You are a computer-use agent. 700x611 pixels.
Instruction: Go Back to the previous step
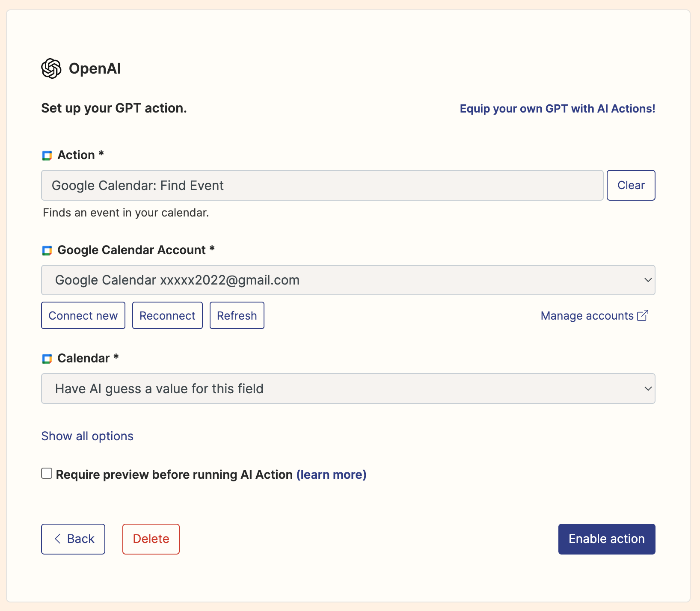point(73,539)
